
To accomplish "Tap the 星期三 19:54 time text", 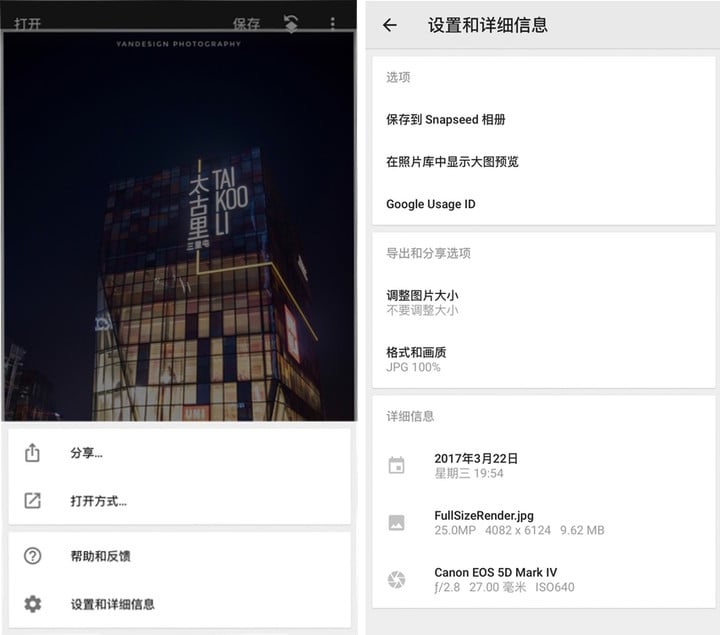I will pos(469,473).
